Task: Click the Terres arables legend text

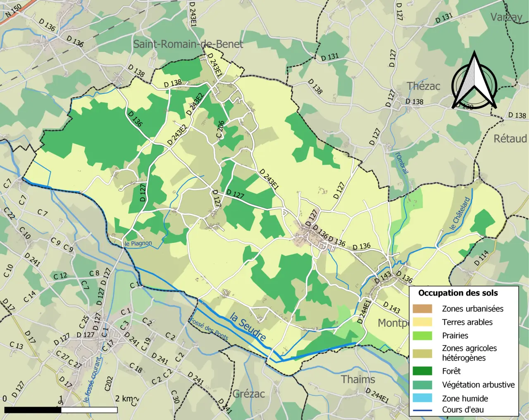Action: [x=467, y=322]
